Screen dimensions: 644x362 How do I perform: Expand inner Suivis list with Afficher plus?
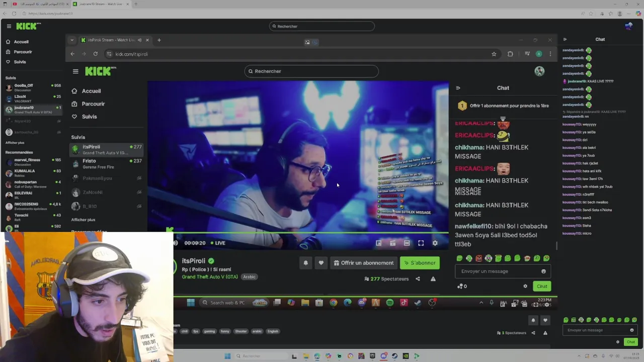83,220
